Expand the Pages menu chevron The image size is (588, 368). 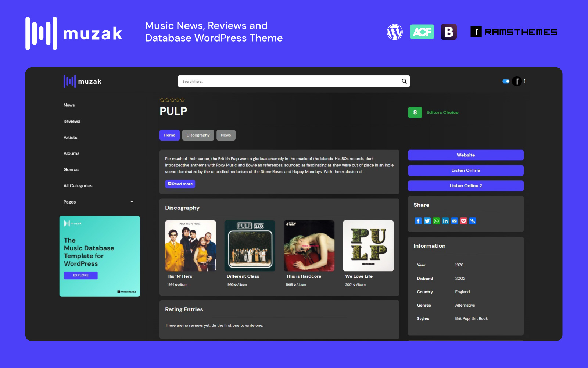[132, 202]
